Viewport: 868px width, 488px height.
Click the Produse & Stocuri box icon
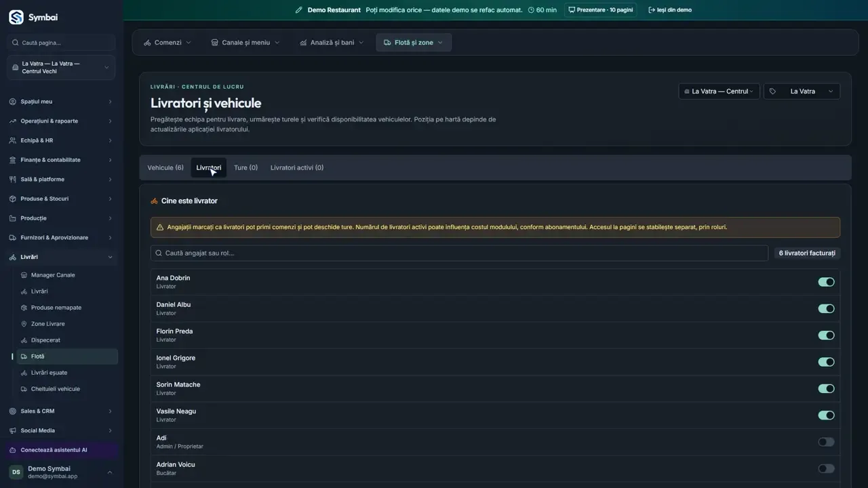click(x=13, y=199)
